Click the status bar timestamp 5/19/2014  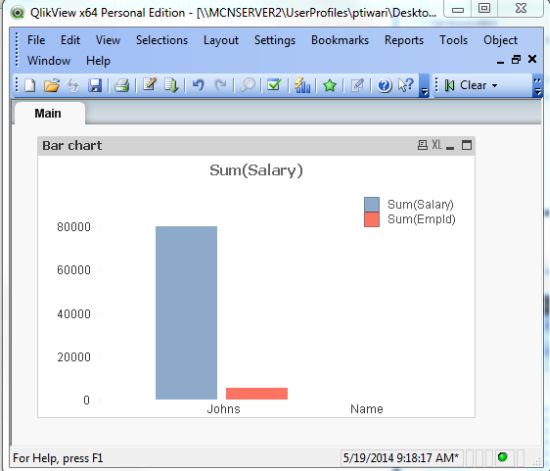click(401, 458)
